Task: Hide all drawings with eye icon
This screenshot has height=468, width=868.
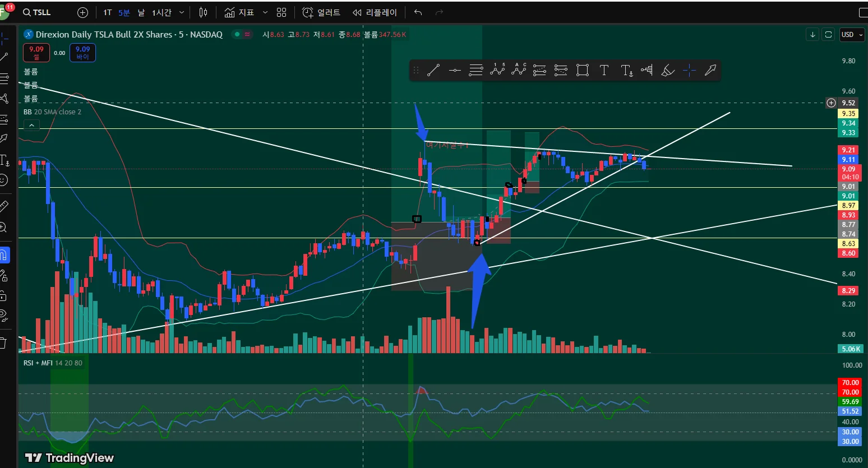Action: (4, 316)
